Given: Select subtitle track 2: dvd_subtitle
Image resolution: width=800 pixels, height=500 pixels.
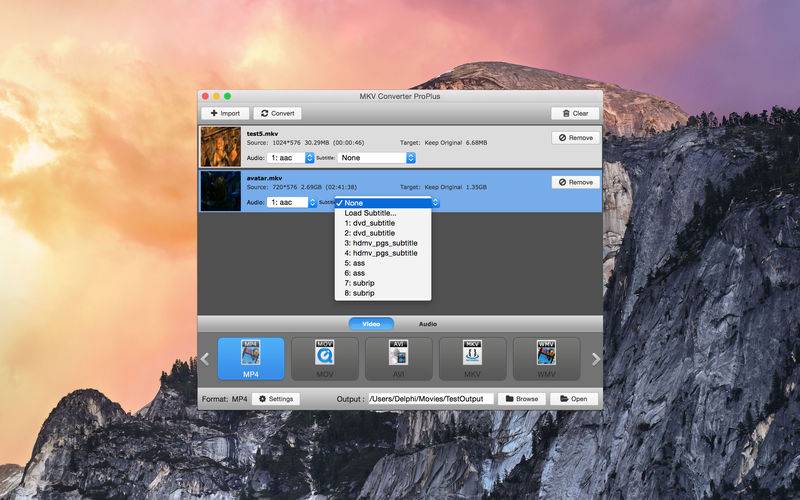Looking at the screenshot, I should point(383,233).
